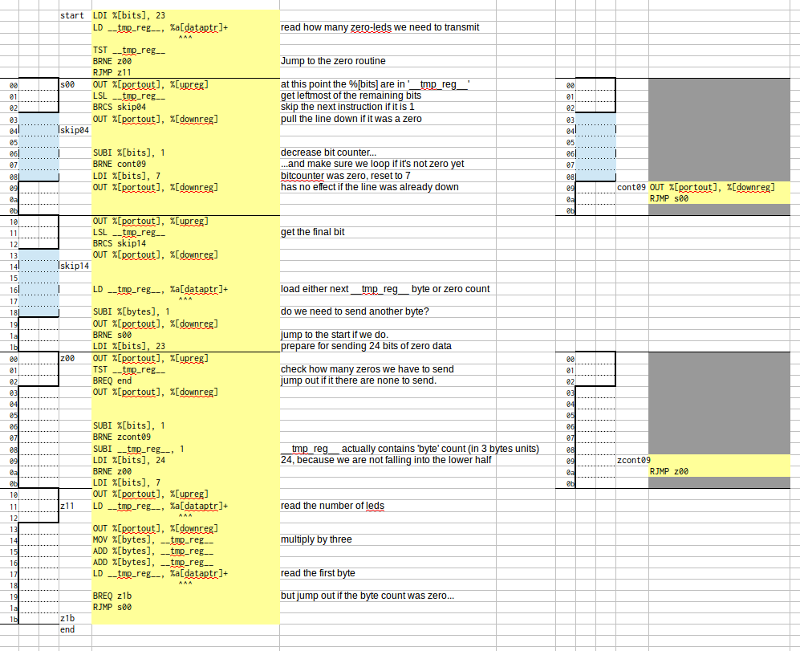Click comment 'skip the next instruction if it is 1'
This screenshot has height=651, width=800.
click(347, 107)
